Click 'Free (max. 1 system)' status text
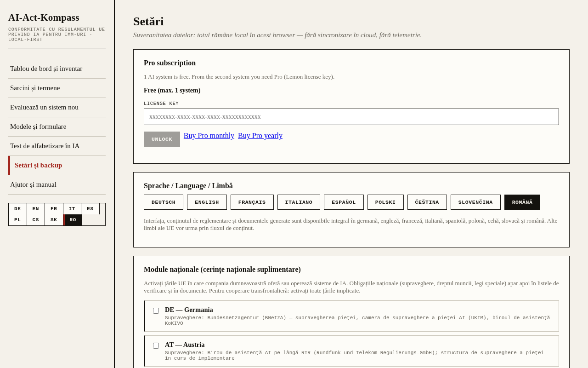Screen dimensions: 588x368 point(172,91)
